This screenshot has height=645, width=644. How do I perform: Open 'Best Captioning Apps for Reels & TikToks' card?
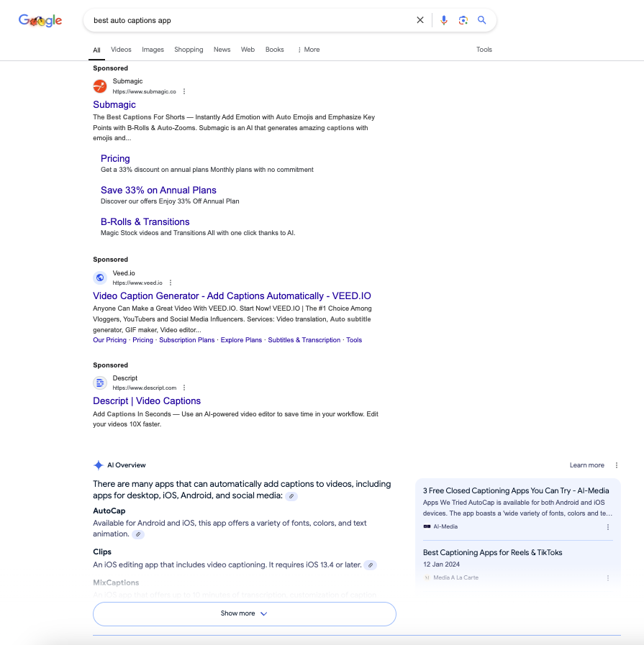coord(493,552)
